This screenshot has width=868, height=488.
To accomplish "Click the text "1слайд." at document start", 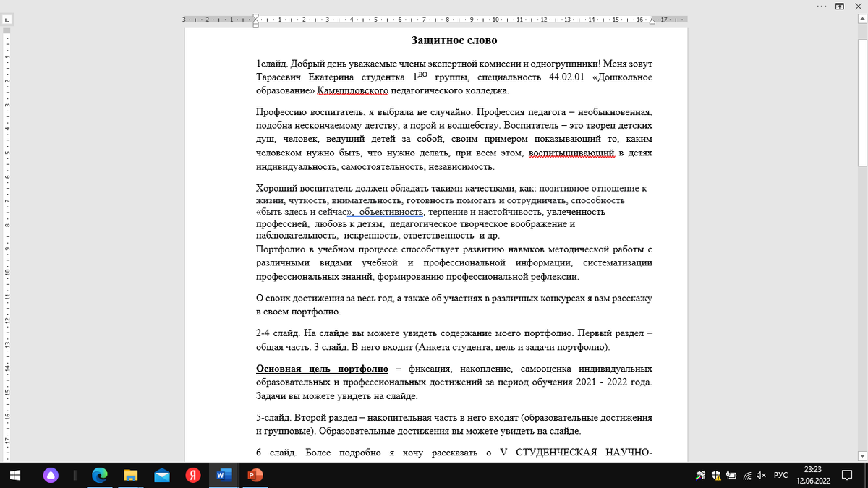I will click(x=272, y=63).
